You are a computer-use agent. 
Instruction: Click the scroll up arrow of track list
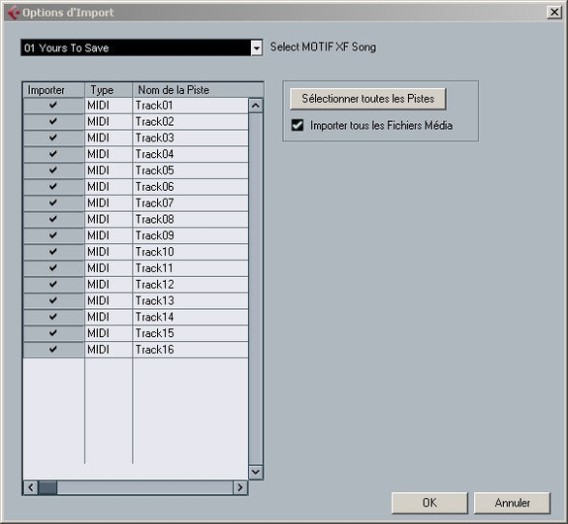256,106
